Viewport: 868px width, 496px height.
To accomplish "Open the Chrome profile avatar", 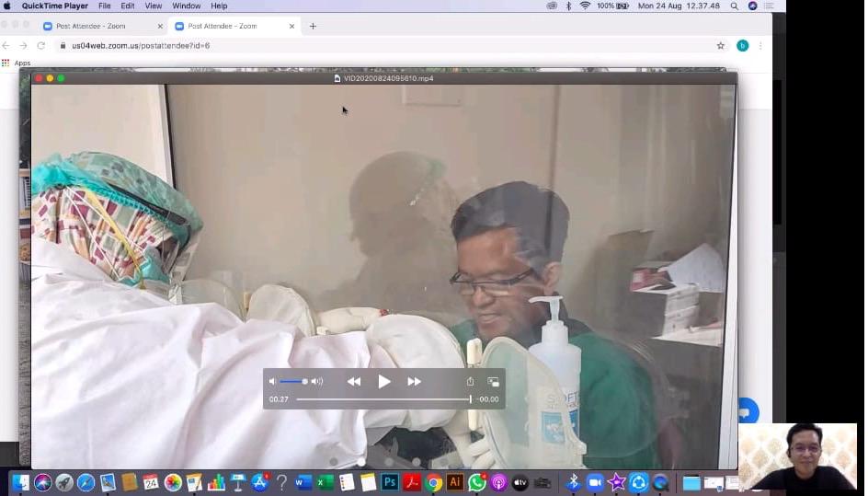I will pyautogui.click(x=742, y=45).
